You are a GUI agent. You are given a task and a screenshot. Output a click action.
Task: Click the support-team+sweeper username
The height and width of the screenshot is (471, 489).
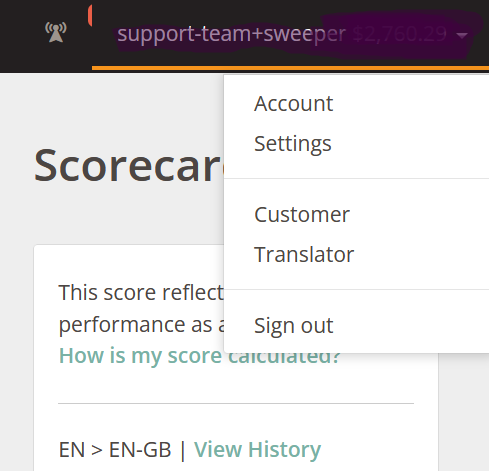[232, 34]
